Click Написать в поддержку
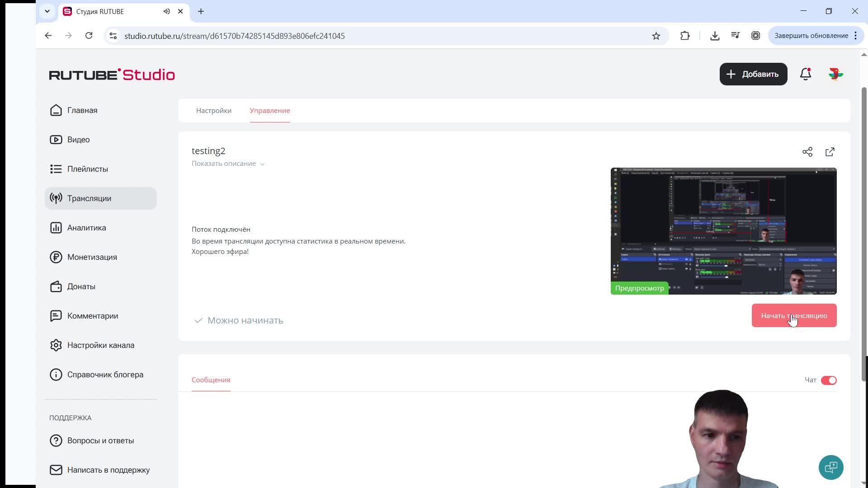The image size is (868, 488). [100, 470]
